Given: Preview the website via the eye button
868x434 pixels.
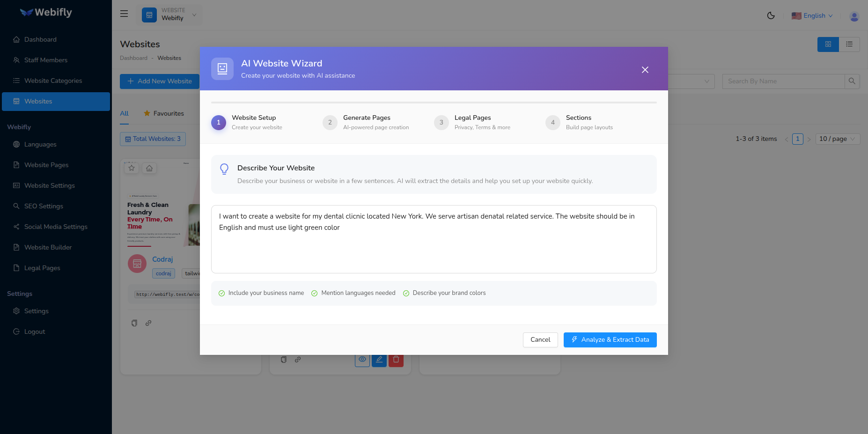Looking at the screenshot, I should pyautogui.click(x=362, y=360).
